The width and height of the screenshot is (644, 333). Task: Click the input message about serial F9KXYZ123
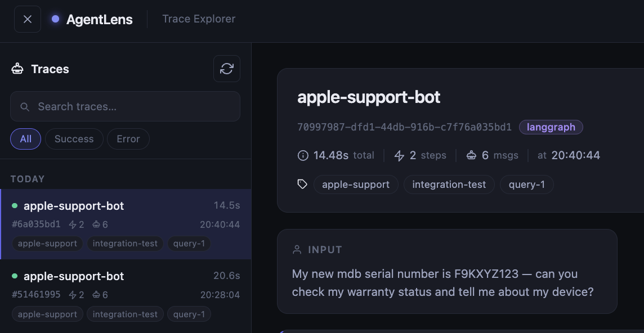[x=442, y=283]
